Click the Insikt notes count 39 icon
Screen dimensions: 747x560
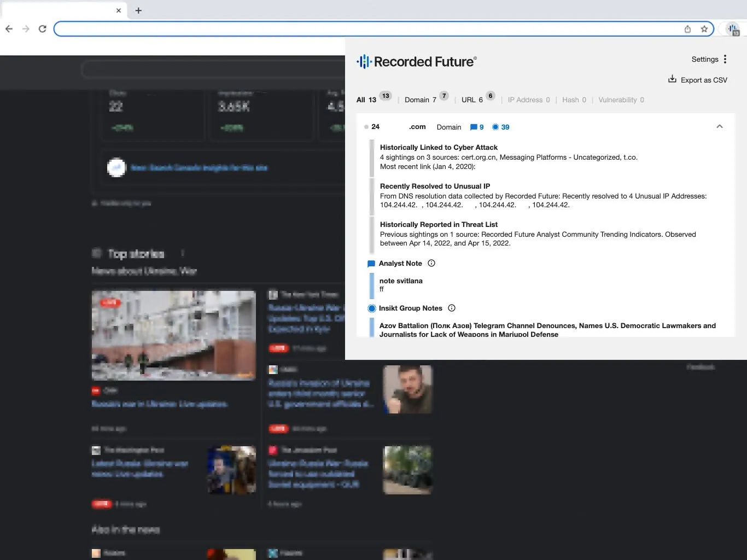500,127
